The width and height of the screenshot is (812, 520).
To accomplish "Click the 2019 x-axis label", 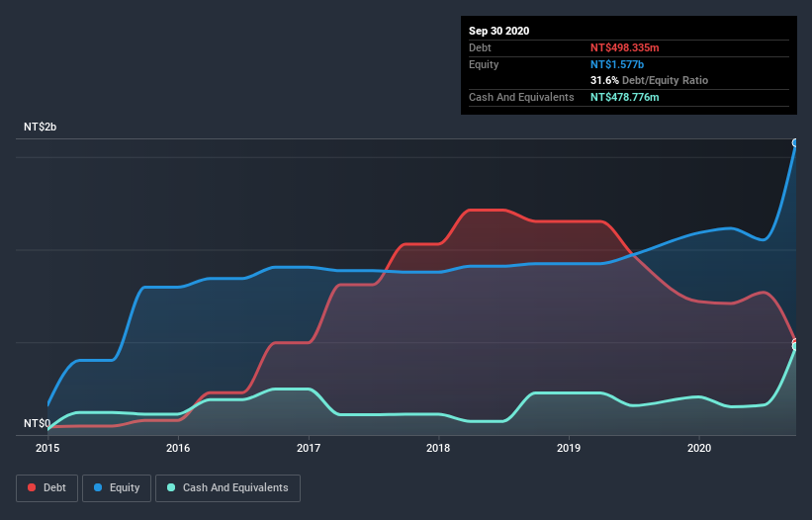I will [x=569, y=448].
